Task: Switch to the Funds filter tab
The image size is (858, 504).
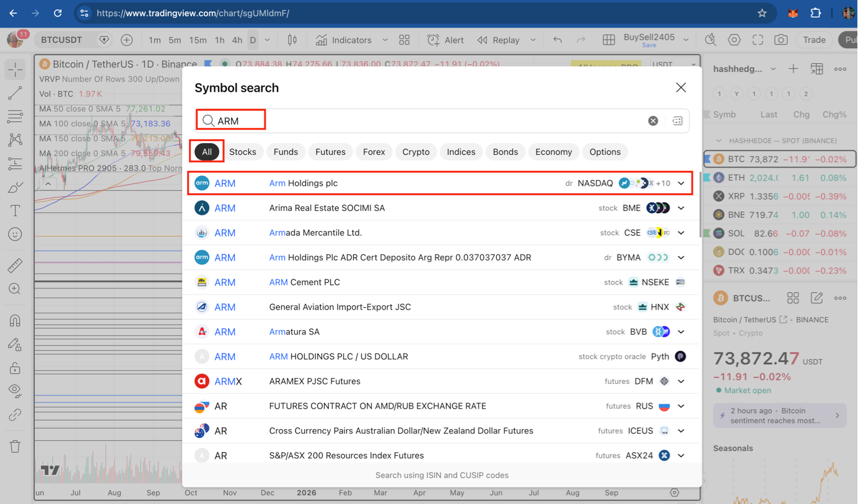Action: tap(286, 152)
